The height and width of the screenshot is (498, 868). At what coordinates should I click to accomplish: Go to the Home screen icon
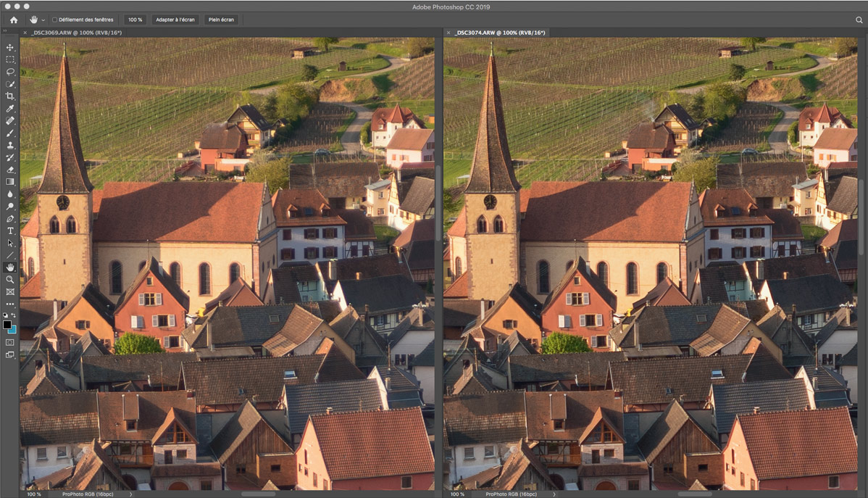tap(13, 20)
